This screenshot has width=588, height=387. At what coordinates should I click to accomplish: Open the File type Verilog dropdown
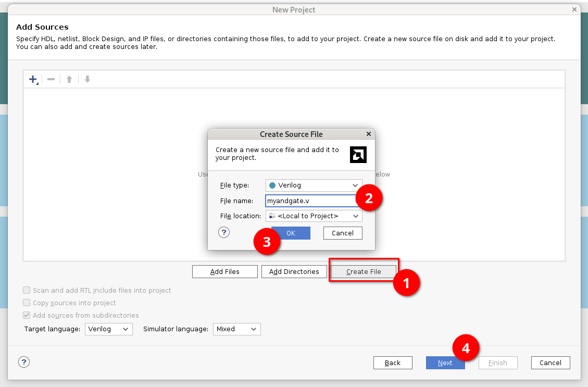click(314, 185)
